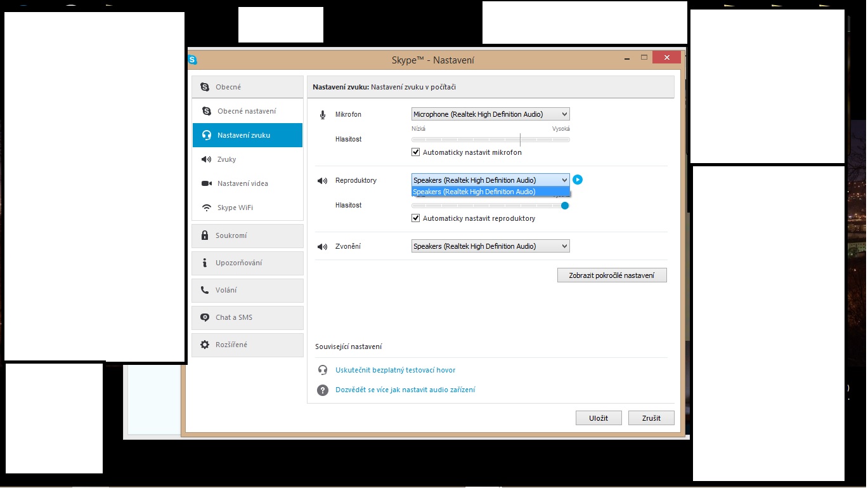Click the Skype icon beside Obecné nastavení

coord(206,111)
